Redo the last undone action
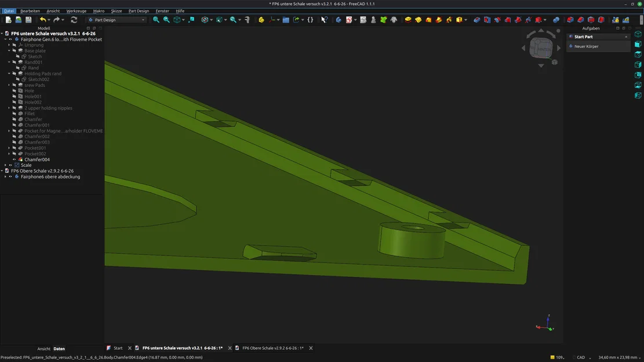The width and height of the screenshot is (644, 362). click(x=57, y=20)
